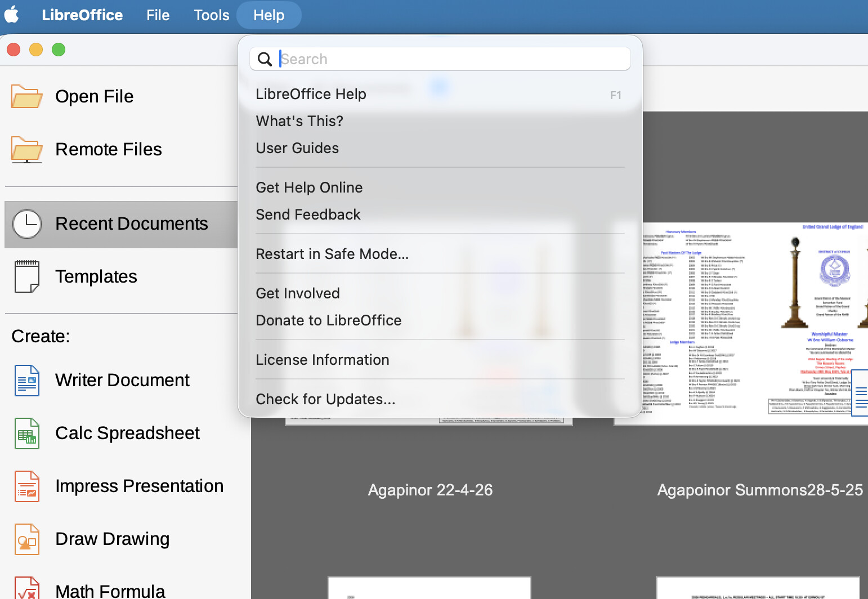Choose Check for Updates

tap(325, 399)
